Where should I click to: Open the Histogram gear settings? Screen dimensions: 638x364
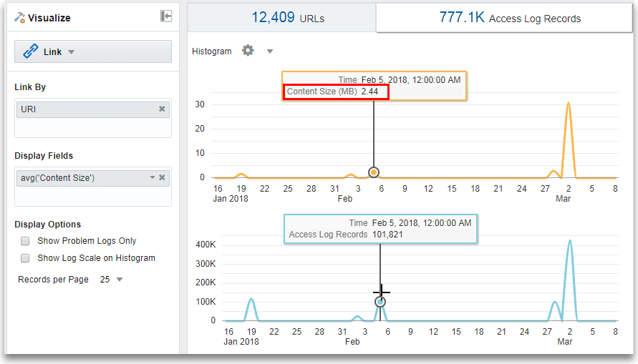[248, 51]
